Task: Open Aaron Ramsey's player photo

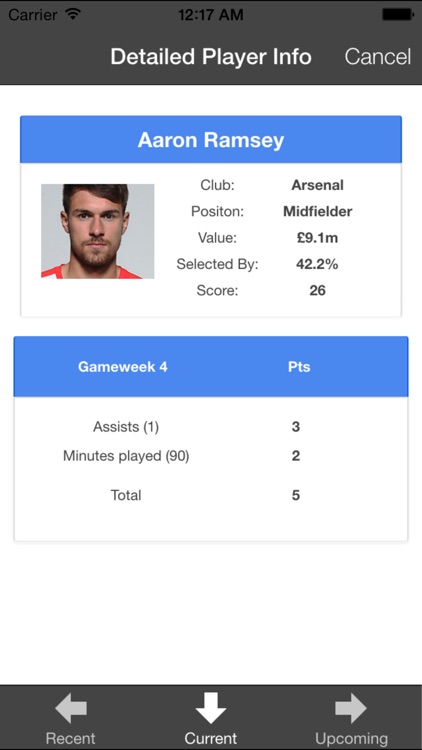Action: (98, 231)
